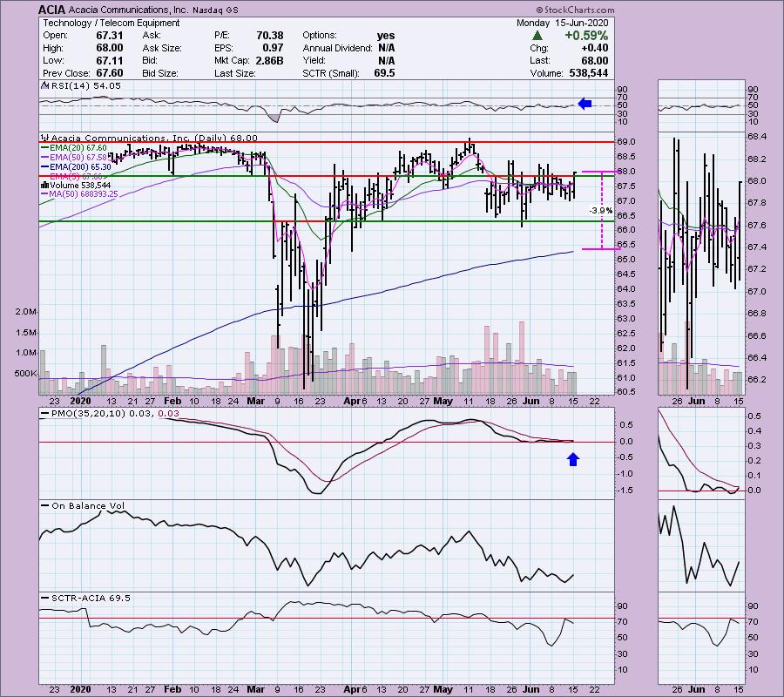
Task: Click the 66.2 label on the zoomed thumbnail axis
Action: click(757, 380)
